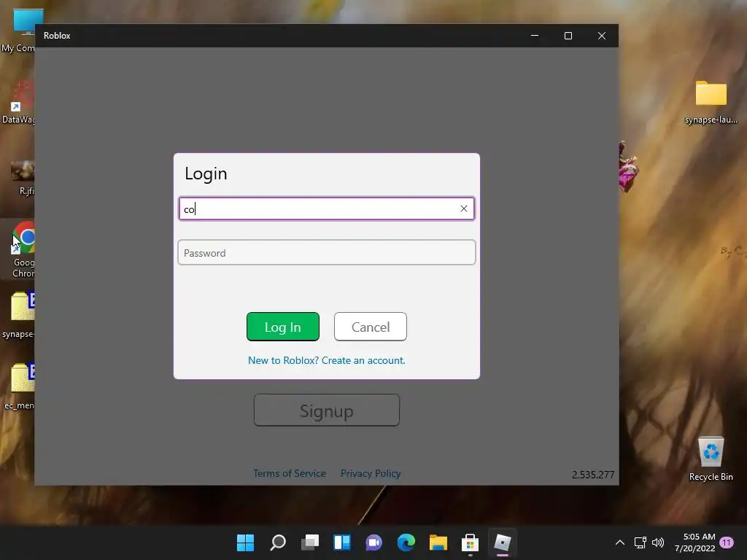Focus the Password field

pos(326,252)
